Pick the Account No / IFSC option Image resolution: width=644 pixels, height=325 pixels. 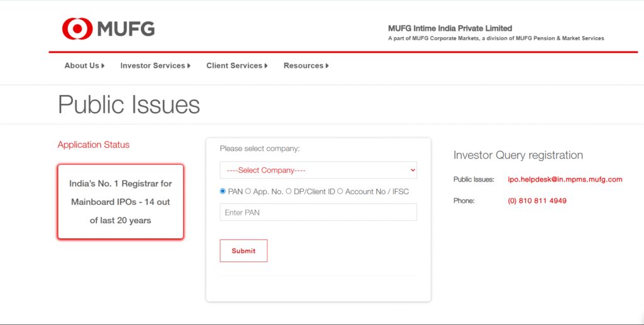pos(340,191)
